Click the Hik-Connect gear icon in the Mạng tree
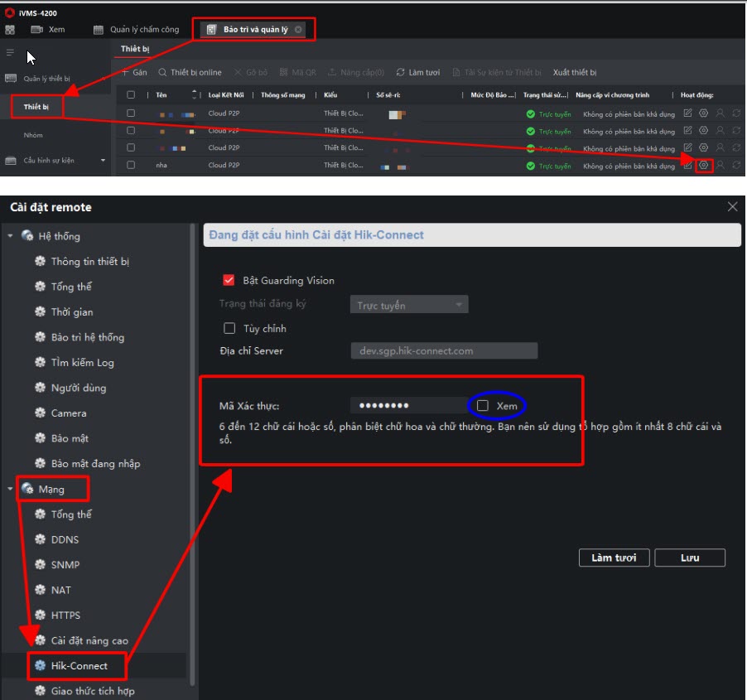747x700 pixels. (40, 665)
